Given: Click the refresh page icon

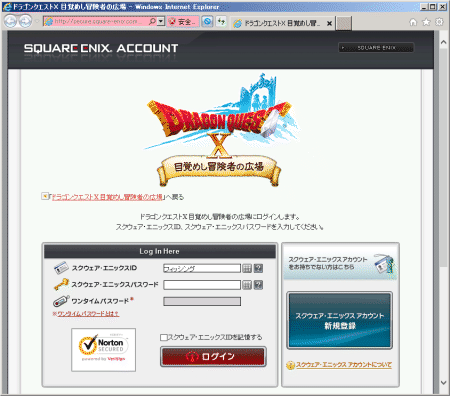Looking at the screenshot, I should coord(221,22).
